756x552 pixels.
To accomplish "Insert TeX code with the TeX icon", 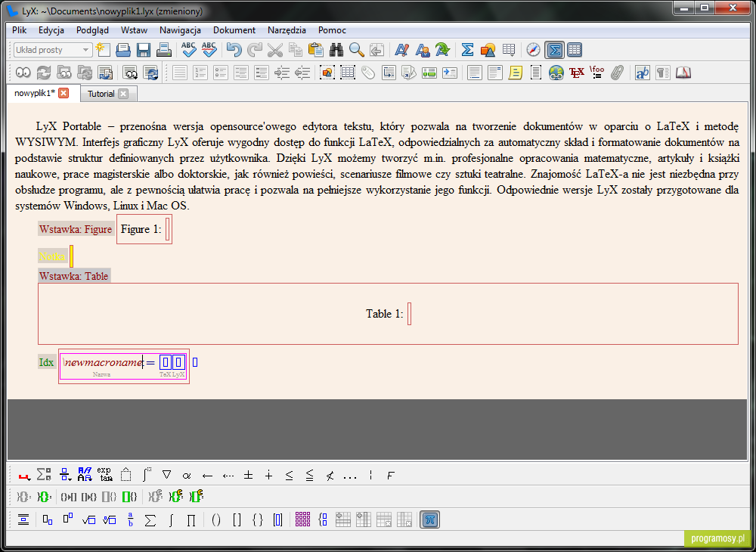I will tap(577, 73).
